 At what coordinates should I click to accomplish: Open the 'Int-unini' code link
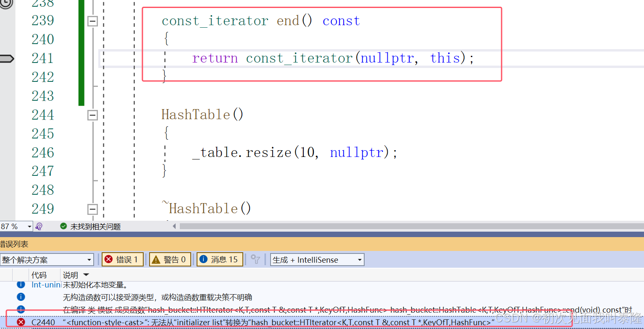tap(46, 285)
